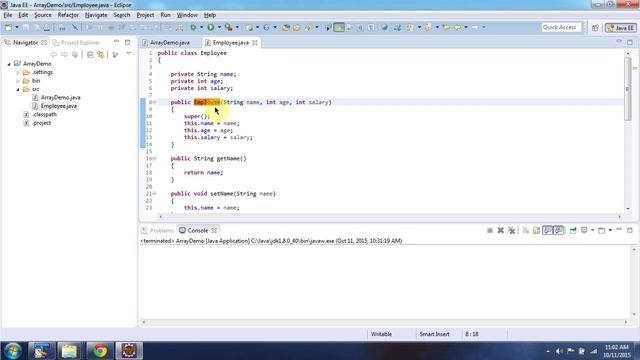
Task: Click the editor vertical scrollbar thumb
Action: pyautogui.click(x=627, y=89)
